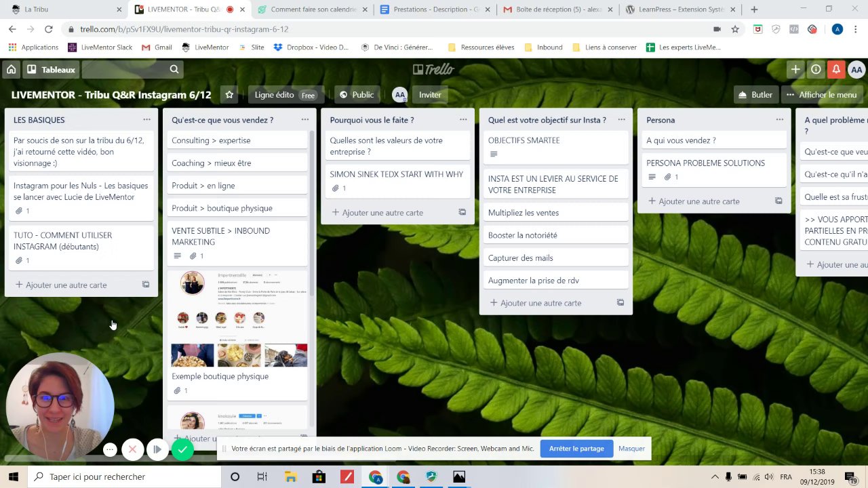Open card Augmenter la prise de rdv
The width and height of the screenshot is (868, 488).
click(556, 281)
